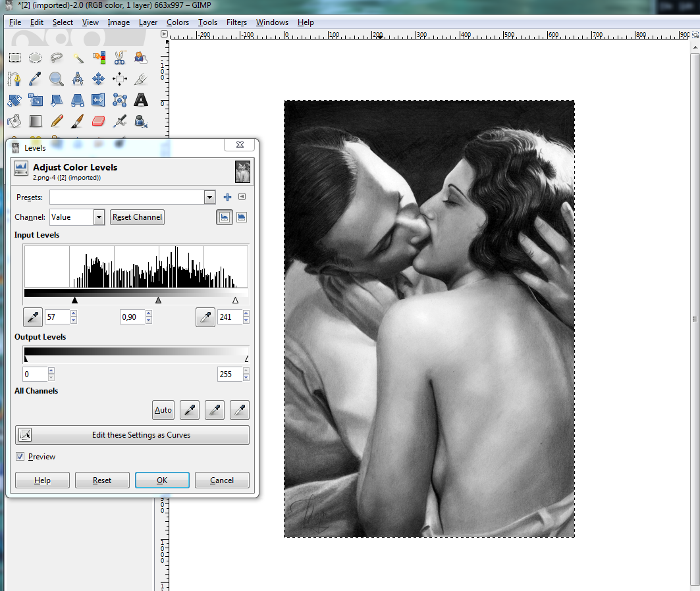
Task: Pick white point for input levels
Action: tap(205, 317)
